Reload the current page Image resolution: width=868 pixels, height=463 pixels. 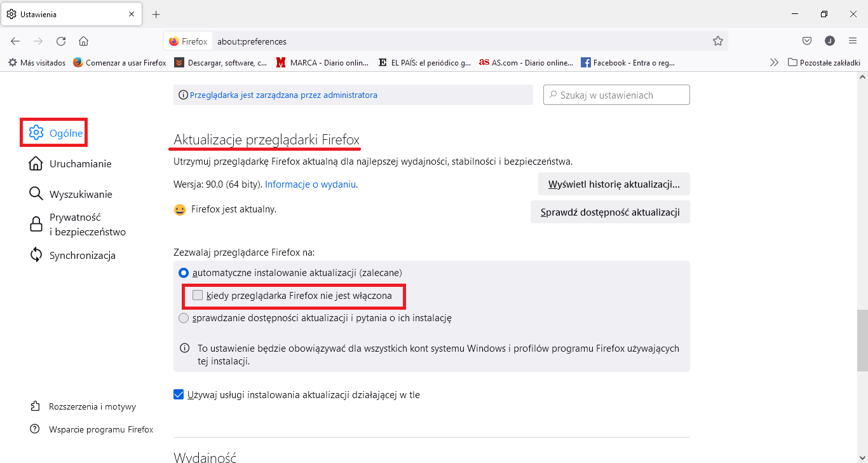click(x=61, y=41)
